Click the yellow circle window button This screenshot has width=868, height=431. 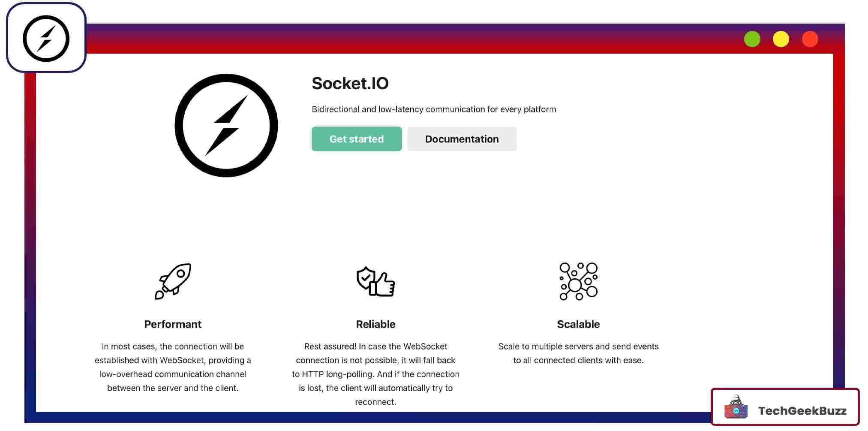pyautogui.click(x=781, y=39)
